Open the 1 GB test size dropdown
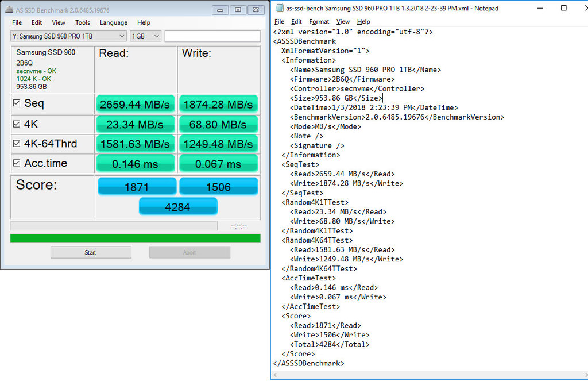588x381 pixels. tap(145, 36)
